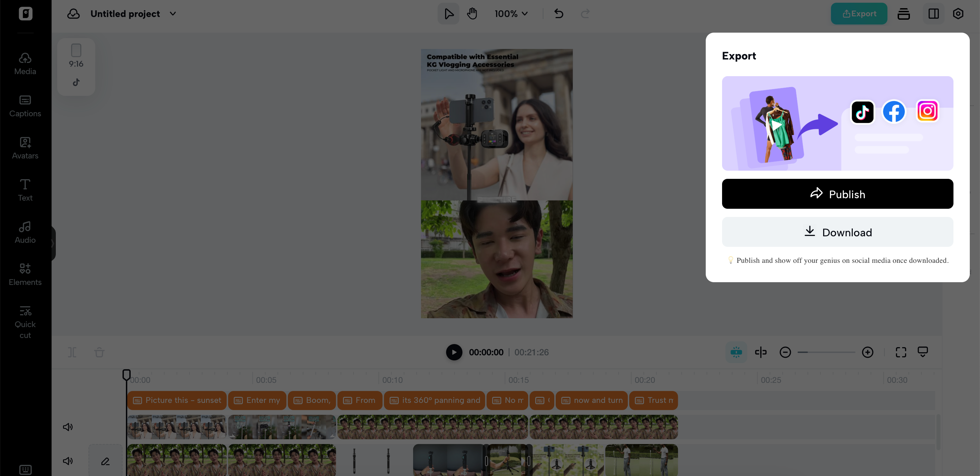Click the undo arrow icon
The image size is (980, 476).
tap(558, 14)
